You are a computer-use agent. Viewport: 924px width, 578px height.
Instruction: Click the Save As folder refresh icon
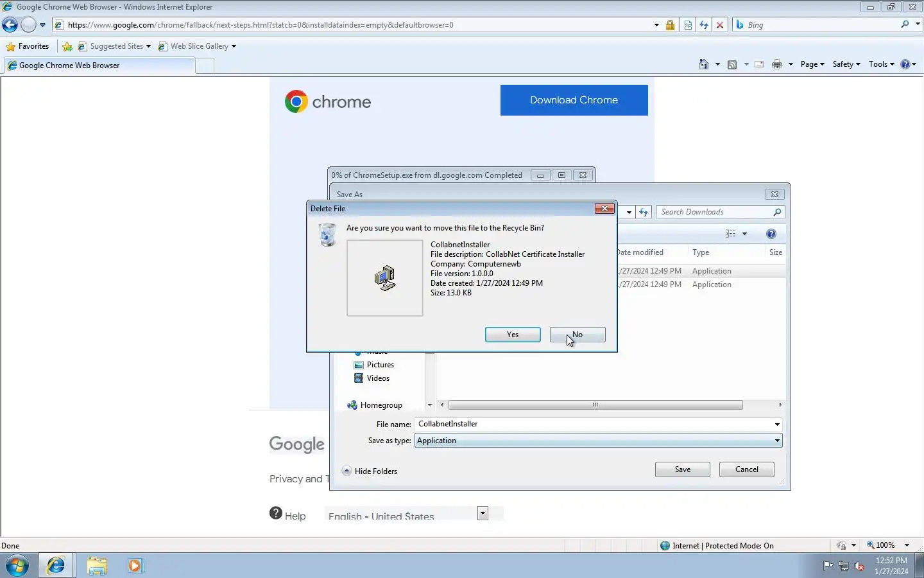pyautogui.click(x=644, y=212)
